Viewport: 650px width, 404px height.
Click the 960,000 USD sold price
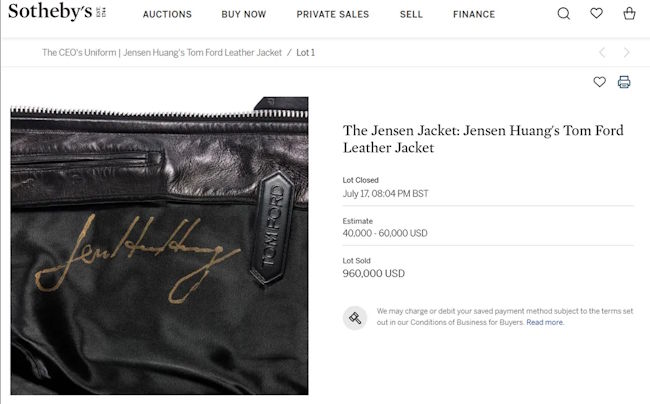374,273
